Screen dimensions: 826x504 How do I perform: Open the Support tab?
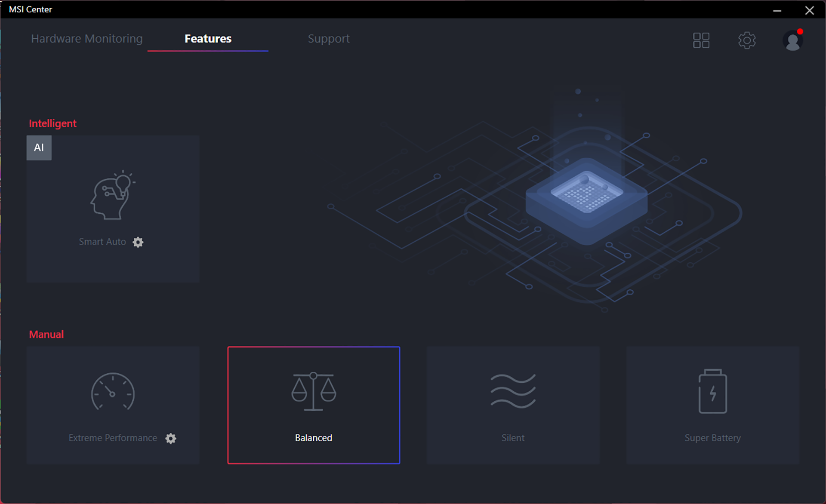(x=329, y=39)
